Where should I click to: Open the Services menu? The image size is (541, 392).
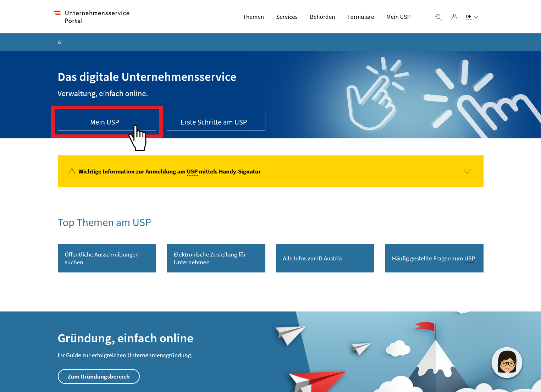(287, 17)
